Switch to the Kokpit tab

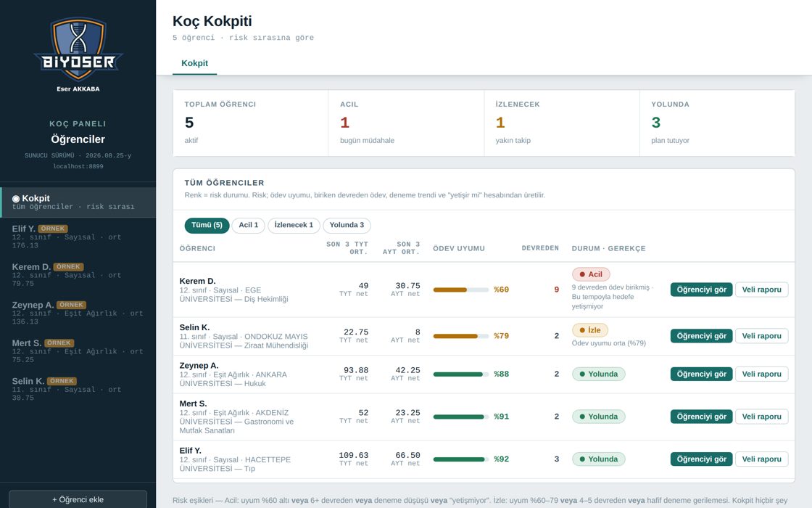point(195,63)
